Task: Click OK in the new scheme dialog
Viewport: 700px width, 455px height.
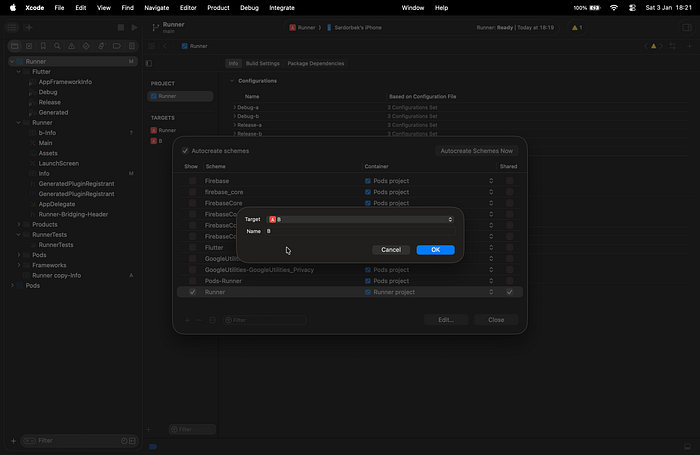Action: (435, 250)
